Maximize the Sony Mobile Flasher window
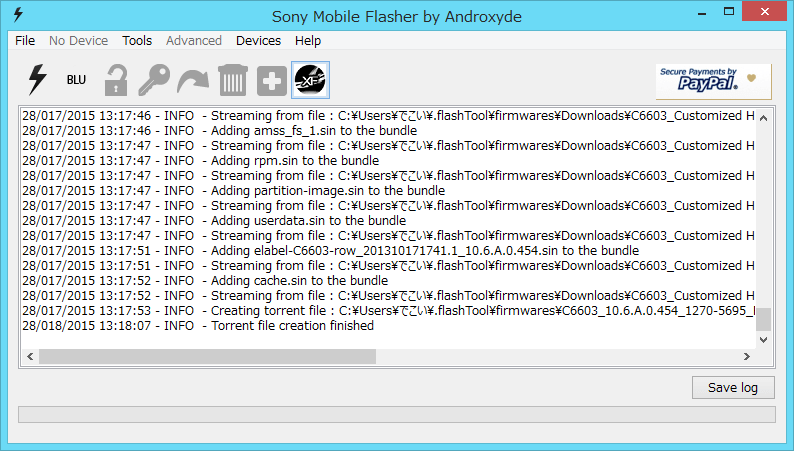The image size is (794, 451). (x=729, y=12)
